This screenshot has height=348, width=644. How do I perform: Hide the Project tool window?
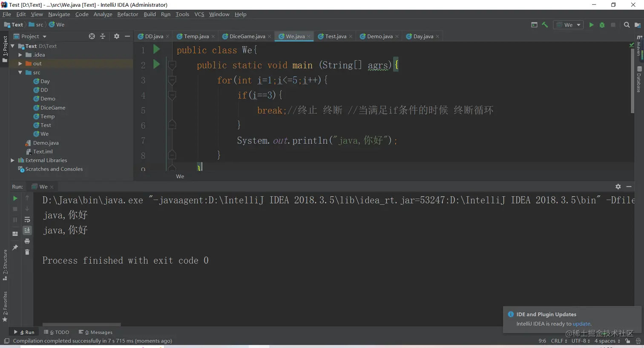point(127,36)
